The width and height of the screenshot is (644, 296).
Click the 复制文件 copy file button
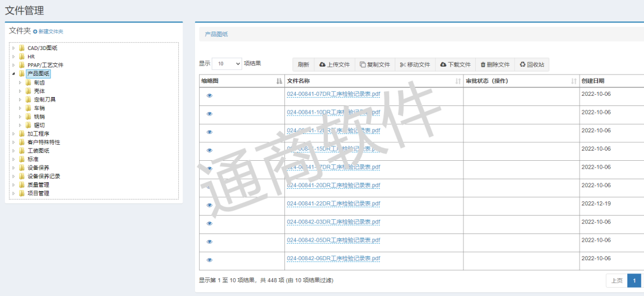(x=374, y=64)
